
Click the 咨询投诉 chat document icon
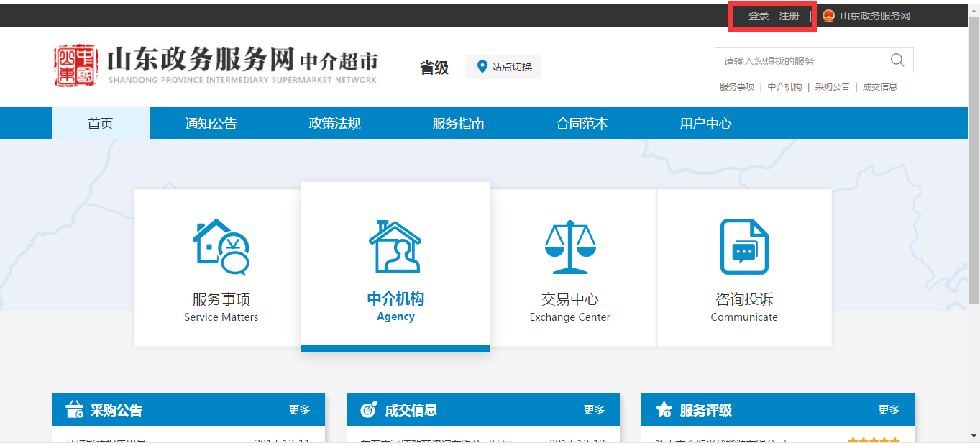pyautogui.click(x=744, y=247)
